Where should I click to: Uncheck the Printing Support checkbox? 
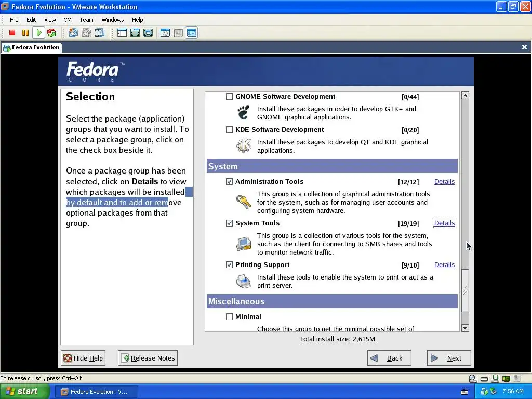[229, 264]
